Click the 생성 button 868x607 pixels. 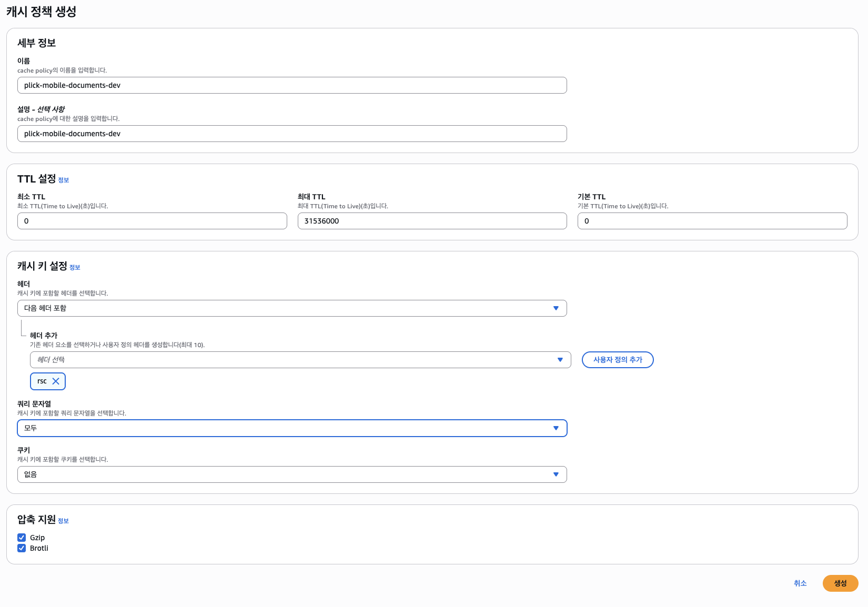[840, 583]
